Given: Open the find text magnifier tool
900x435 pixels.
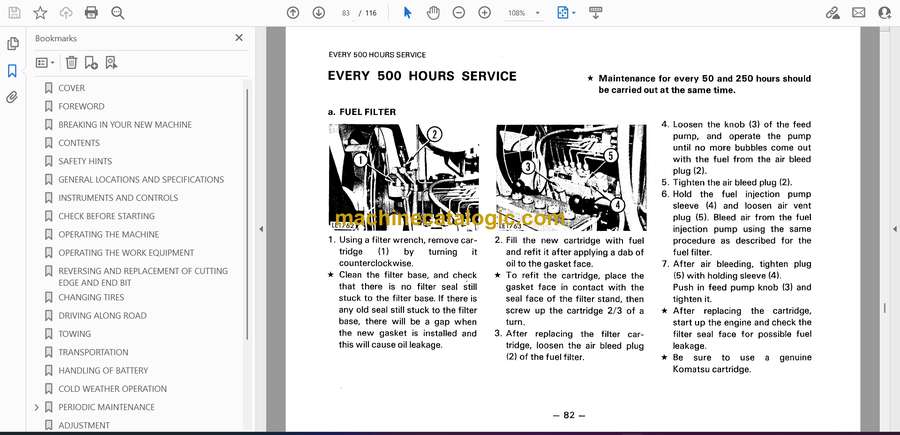Looking at the screenshot, I should click(118, 13).
